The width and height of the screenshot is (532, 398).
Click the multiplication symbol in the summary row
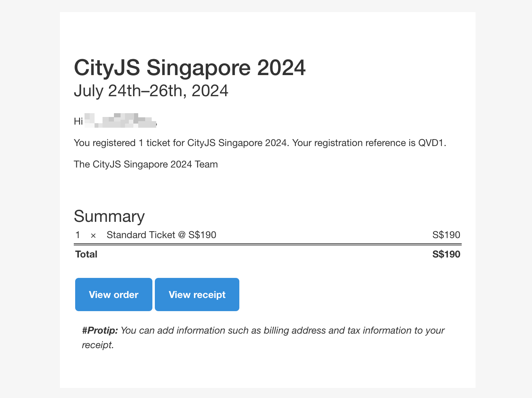93,235
